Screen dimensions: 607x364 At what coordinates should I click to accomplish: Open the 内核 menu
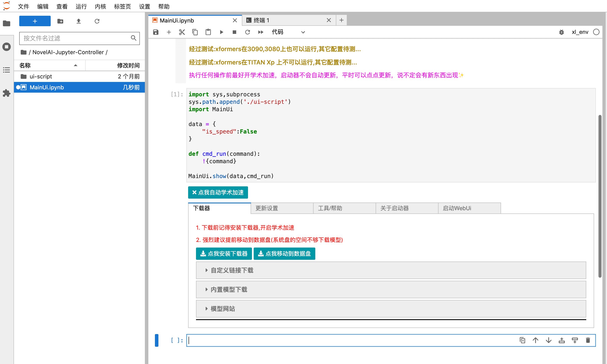(x=100, y=6)
